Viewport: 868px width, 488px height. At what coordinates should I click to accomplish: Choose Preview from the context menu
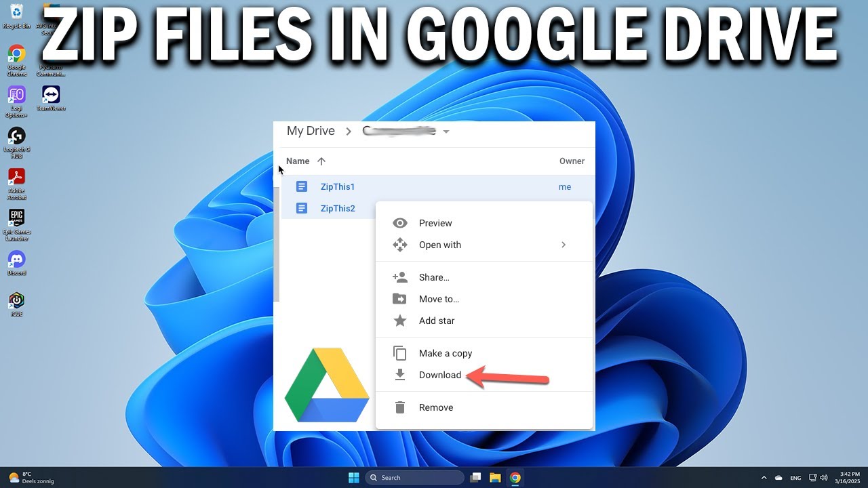point(484,223)
